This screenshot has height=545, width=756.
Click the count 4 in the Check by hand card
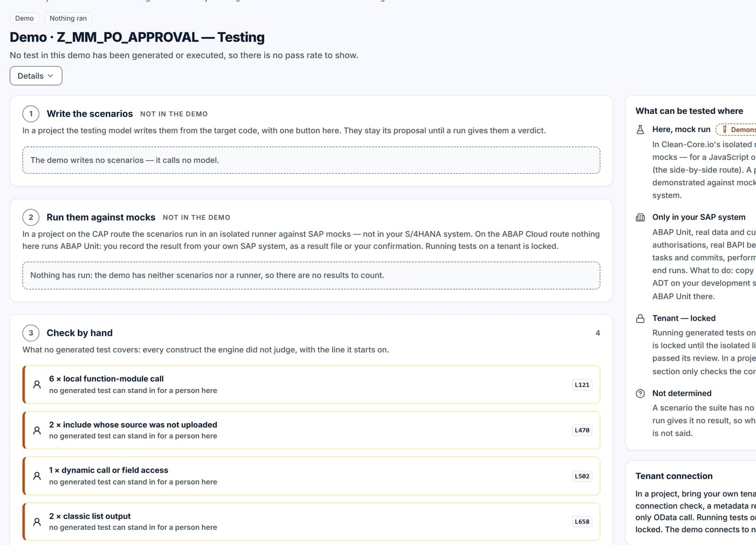598,333
